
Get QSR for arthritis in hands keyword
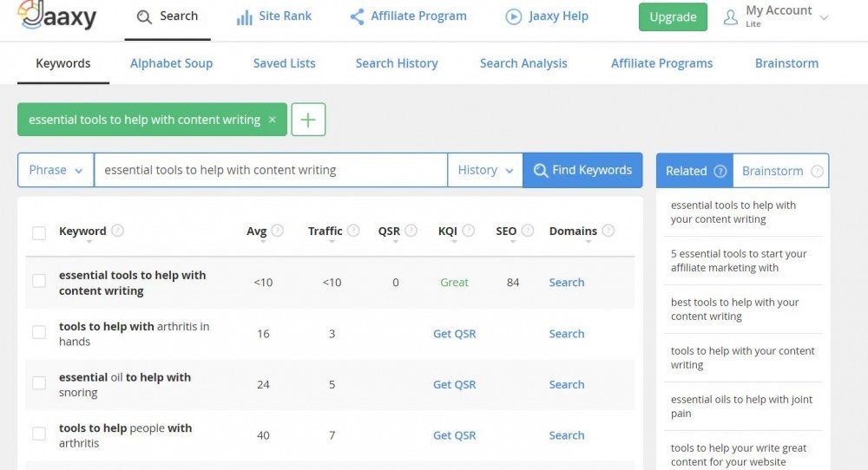[454, 334]
